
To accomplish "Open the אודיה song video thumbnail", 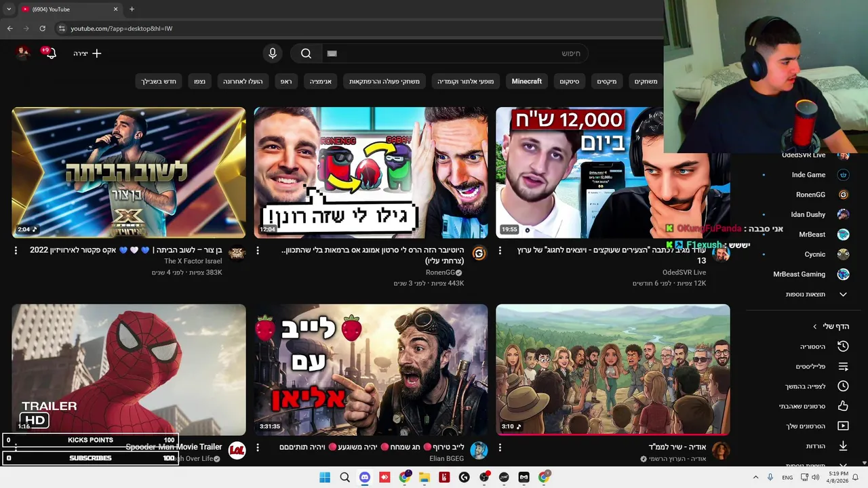I will (x=613, y=369).
